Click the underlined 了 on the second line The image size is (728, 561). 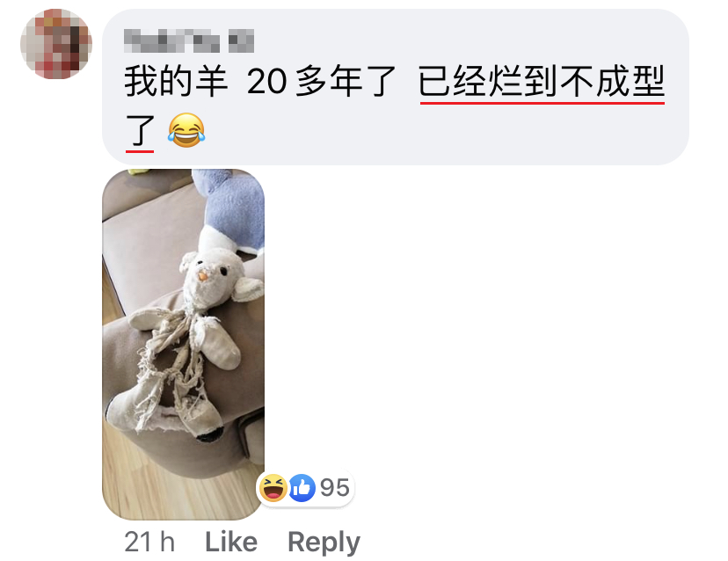point(140,131)
